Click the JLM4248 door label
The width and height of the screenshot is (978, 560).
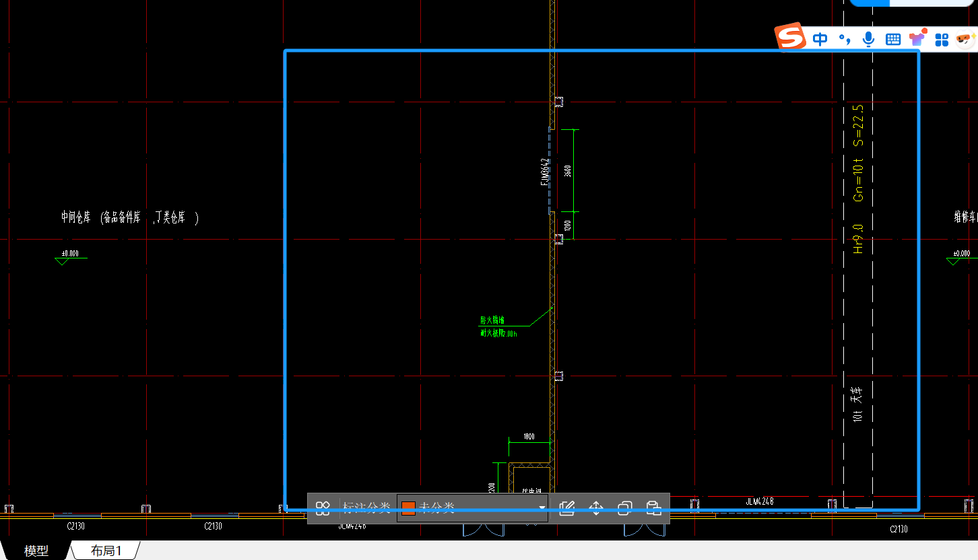[x=760, y=501]
